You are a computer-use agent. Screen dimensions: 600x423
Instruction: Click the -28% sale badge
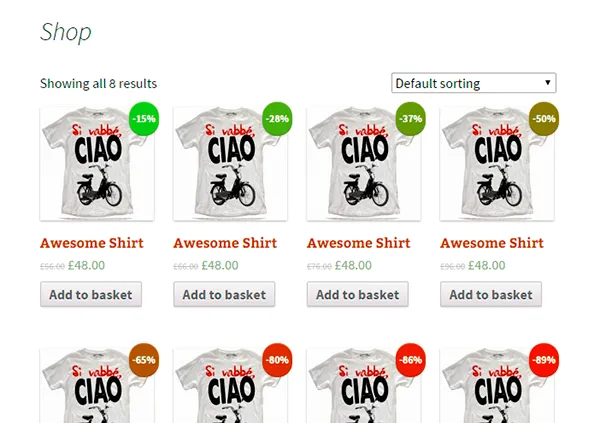tap(277, 120)
